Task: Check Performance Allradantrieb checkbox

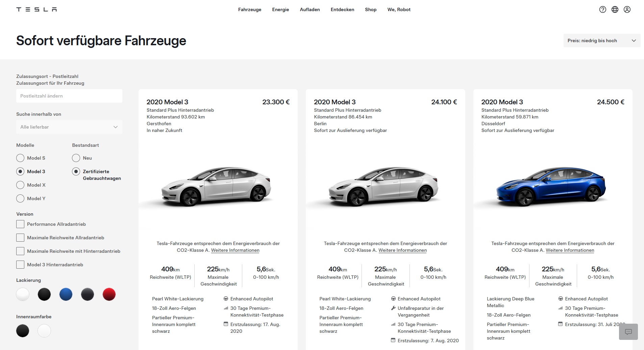Action: [20, 224]
